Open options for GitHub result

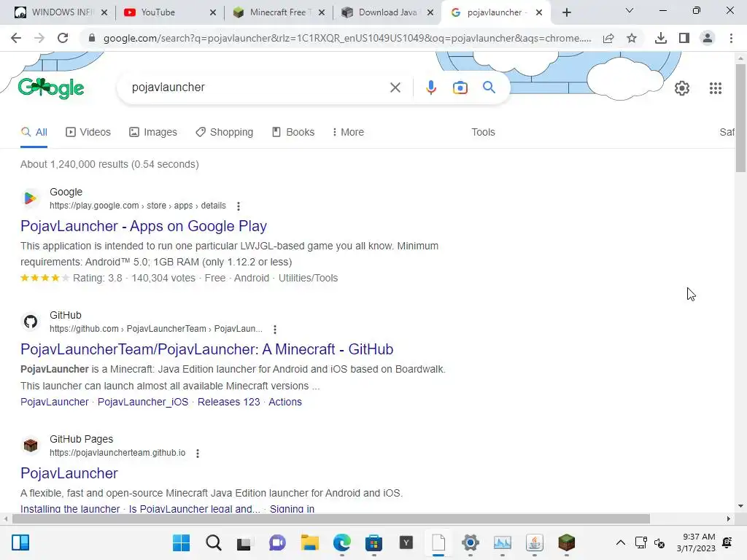tap(275, 329)
